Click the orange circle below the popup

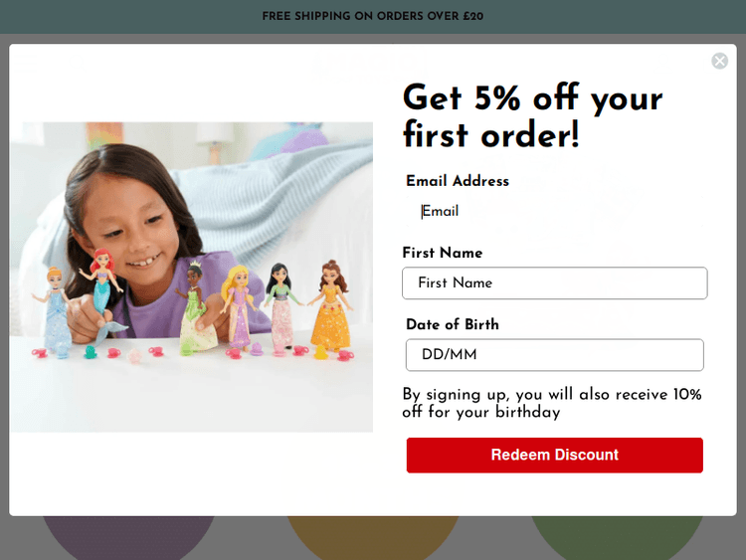373,537
